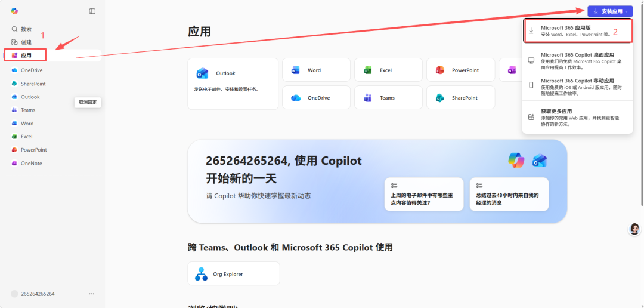
Task: Click text 发送电子邮件、安排和设置任务。
Action: pos(227,89)
